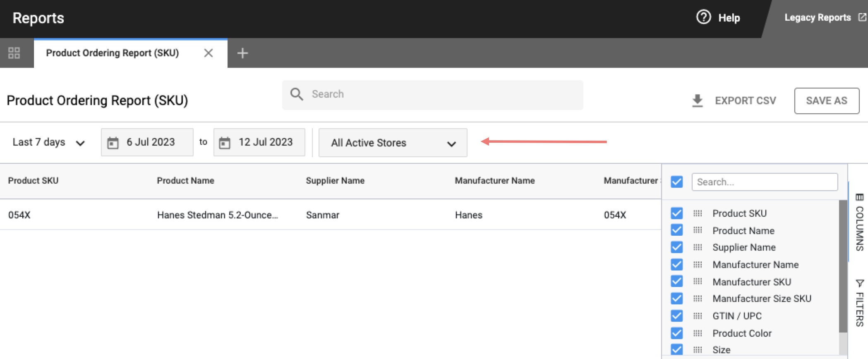Viewport: 868px width, 359px height.
Task: Click the Export CSV download icon
Action: (x=698, y=101)
